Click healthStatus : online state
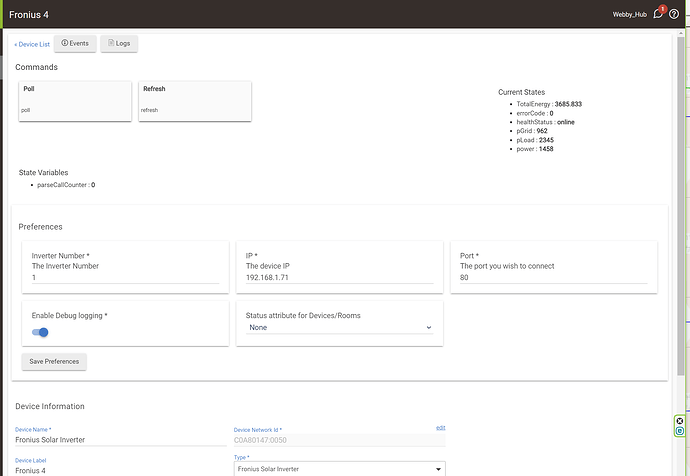Viewport: 690px width, 476px height. pyautogui.click(x=545, y=122)
